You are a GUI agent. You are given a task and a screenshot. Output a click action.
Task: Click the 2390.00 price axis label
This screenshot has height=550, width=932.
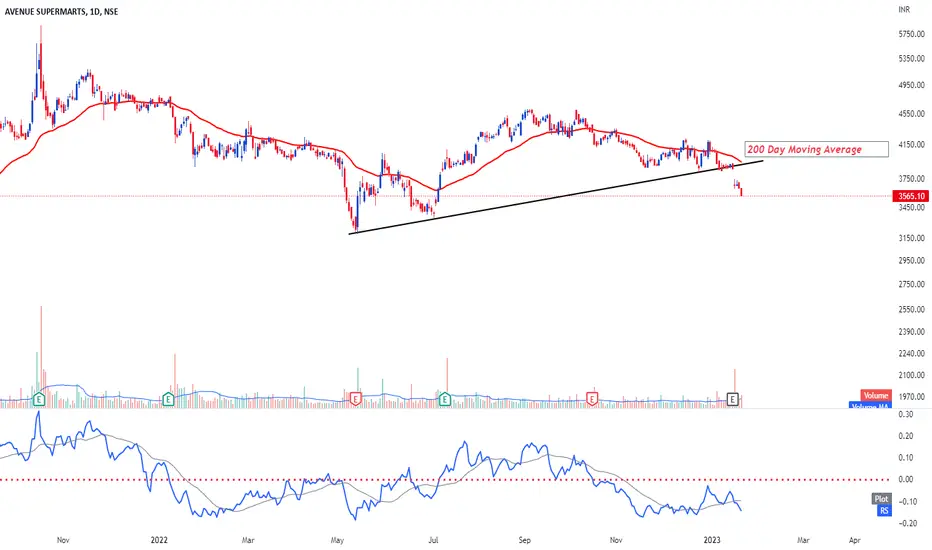pyautogui.click(x=912, y=331)
